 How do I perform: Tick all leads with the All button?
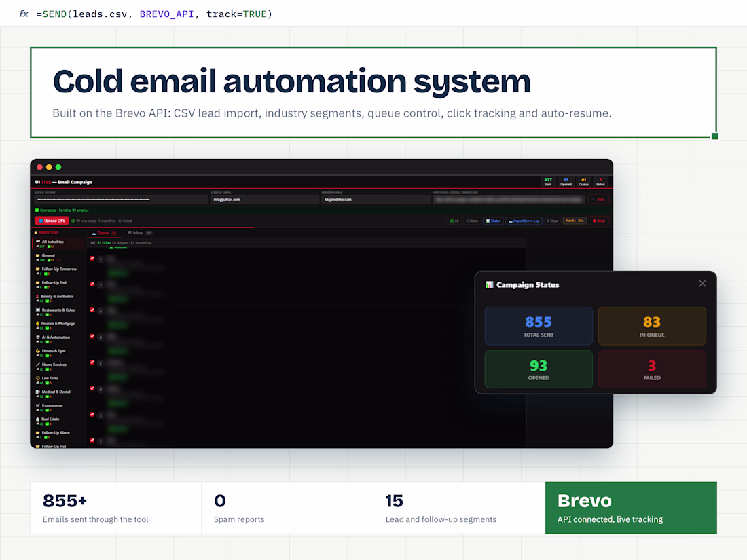(454, 221)
